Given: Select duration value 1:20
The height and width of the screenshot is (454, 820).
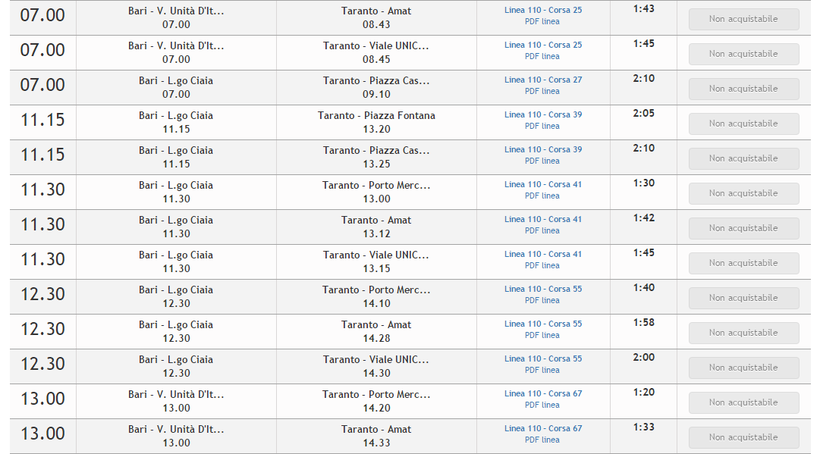Looking at the screenshot, I should pos(644,392).
